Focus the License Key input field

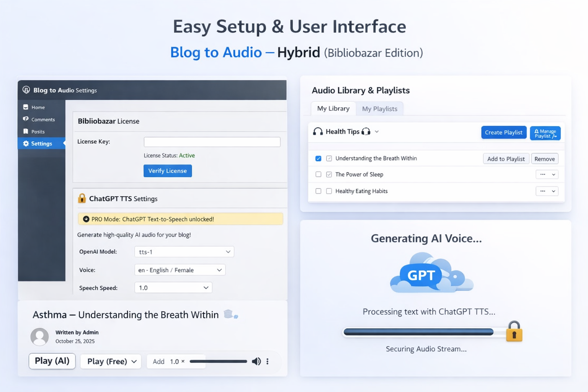click(x=212, y=142)
